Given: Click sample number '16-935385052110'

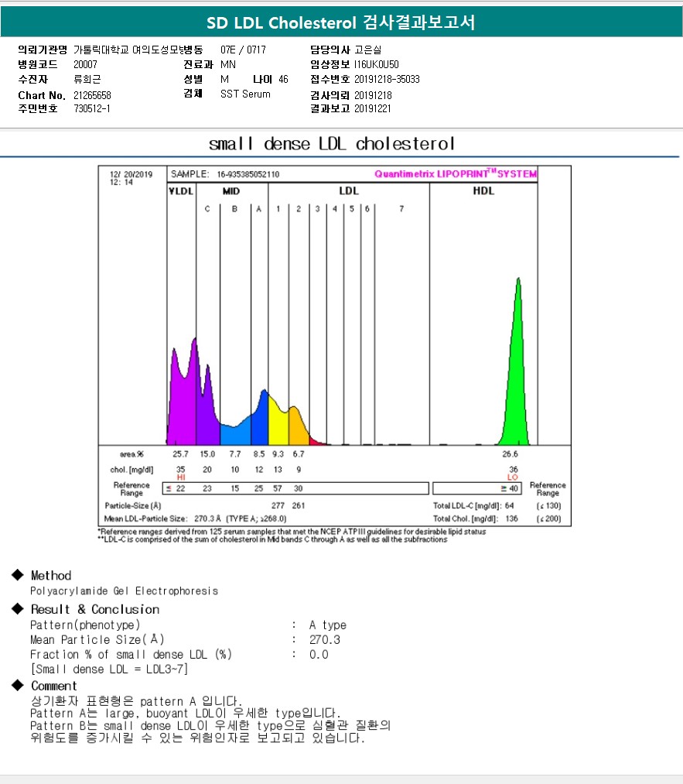Looking at the screenshot, I should click(248, 174).
